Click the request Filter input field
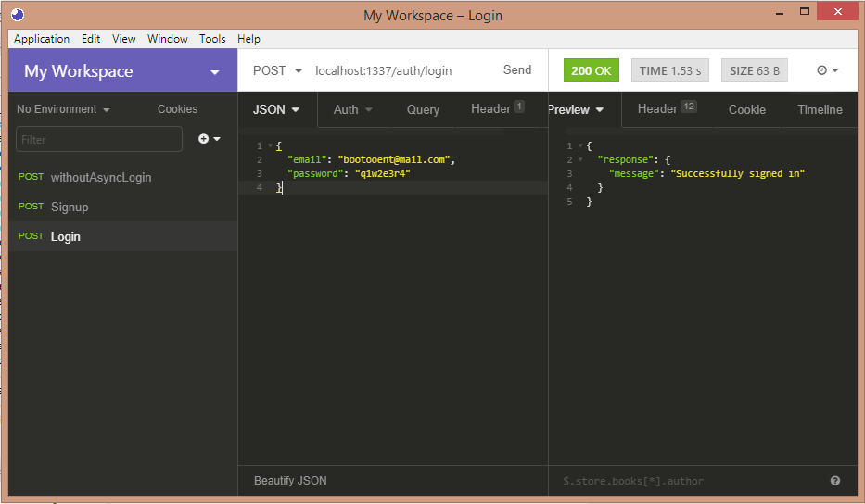Viewport: 865px width, 504px height. 99,139
